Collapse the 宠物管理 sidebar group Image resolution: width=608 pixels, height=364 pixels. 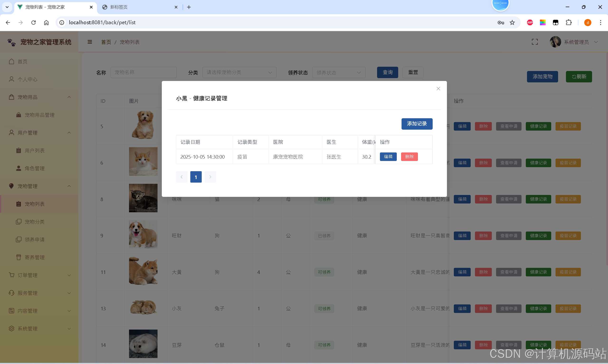pos(39,186)
